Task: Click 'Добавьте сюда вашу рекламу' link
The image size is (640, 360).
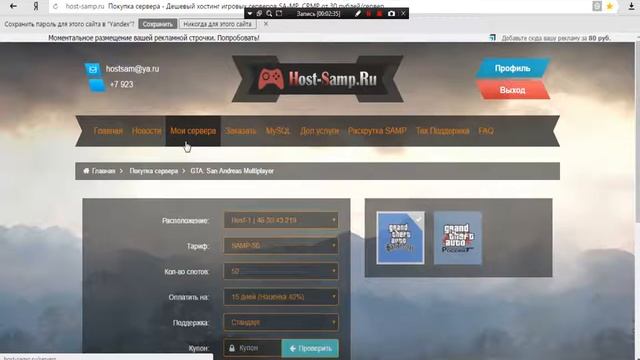Action: pyautogui.click(x=556, y=38)
